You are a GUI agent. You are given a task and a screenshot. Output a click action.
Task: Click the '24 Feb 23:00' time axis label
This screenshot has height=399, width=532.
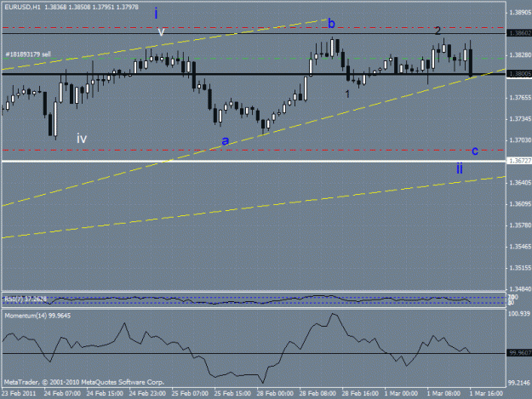tap(147, 393)
